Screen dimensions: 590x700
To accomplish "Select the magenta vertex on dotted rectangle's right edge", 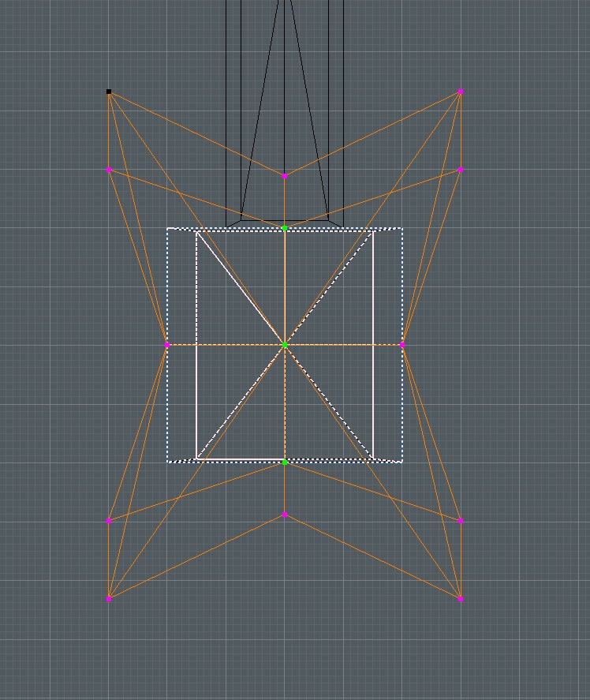I will [x=402, y=345].
